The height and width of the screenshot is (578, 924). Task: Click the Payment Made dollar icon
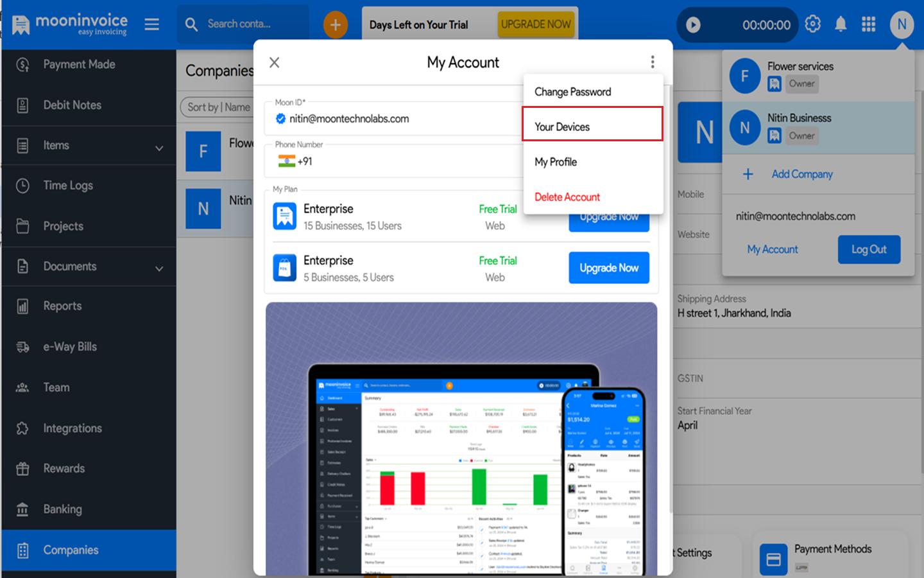coord(22,64)
